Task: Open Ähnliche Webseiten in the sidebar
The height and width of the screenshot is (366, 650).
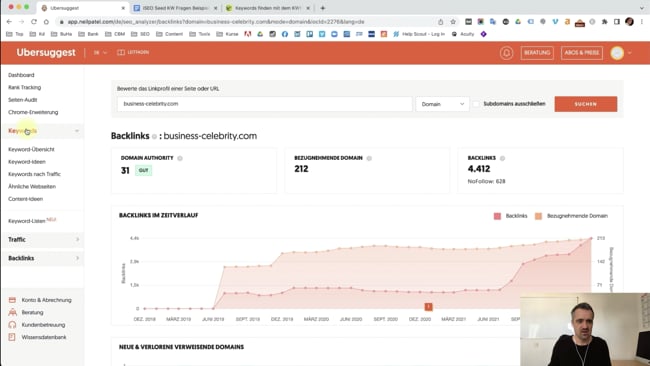Action: coord(32,187)
